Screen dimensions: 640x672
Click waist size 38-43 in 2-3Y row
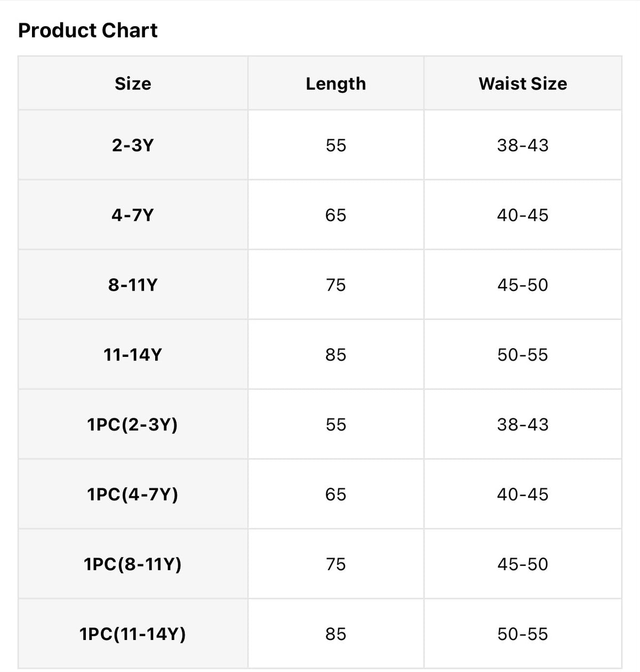click(x=523, y=145)
